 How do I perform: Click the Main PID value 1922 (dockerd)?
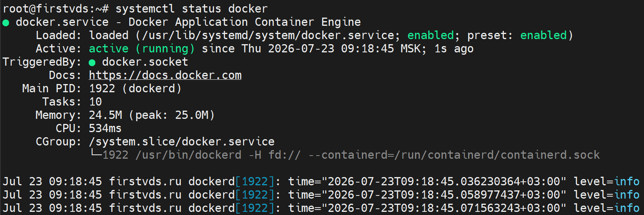pos(135,88)
